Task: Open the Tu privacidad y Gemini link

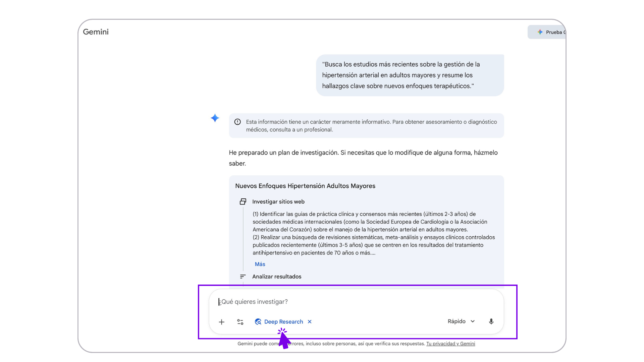Action: tap(451, 344)
